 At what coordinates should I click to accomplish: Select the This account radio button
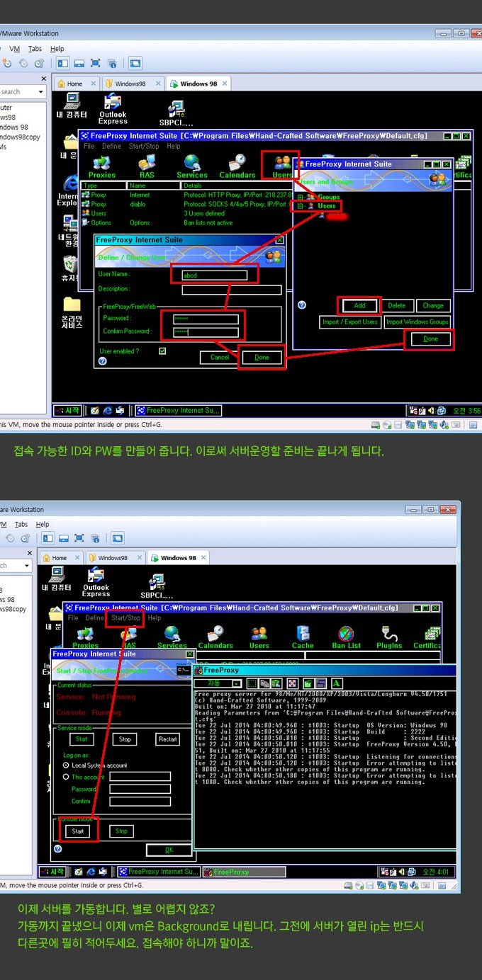point(67,777)
